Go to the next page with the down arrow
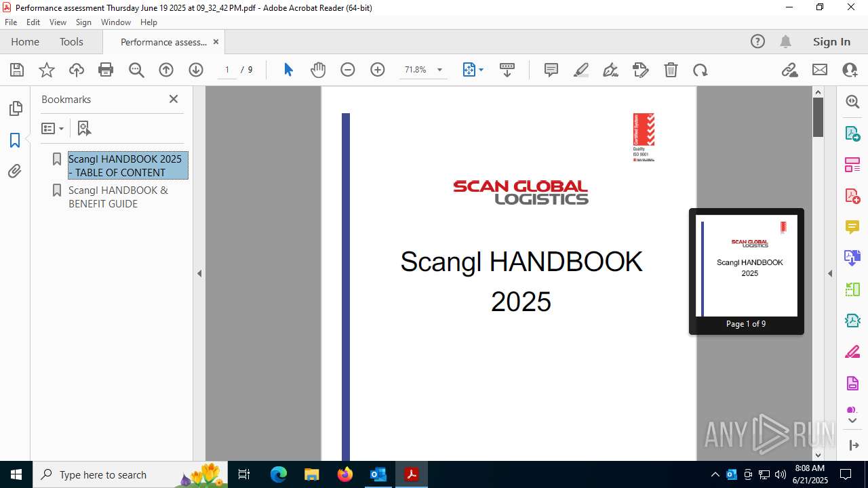Screen dimensions: 868x488 [196, 70]
